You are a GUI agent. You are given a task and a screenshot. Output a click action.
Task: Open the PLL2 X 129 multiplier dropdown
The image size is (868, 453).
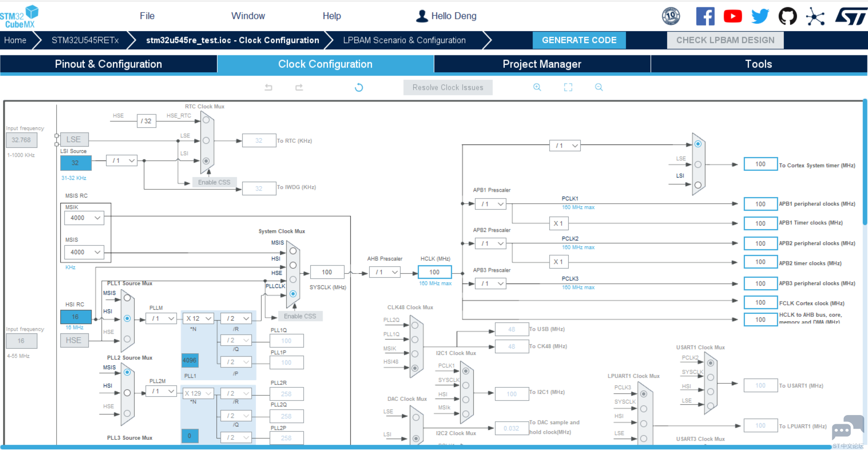199,394
